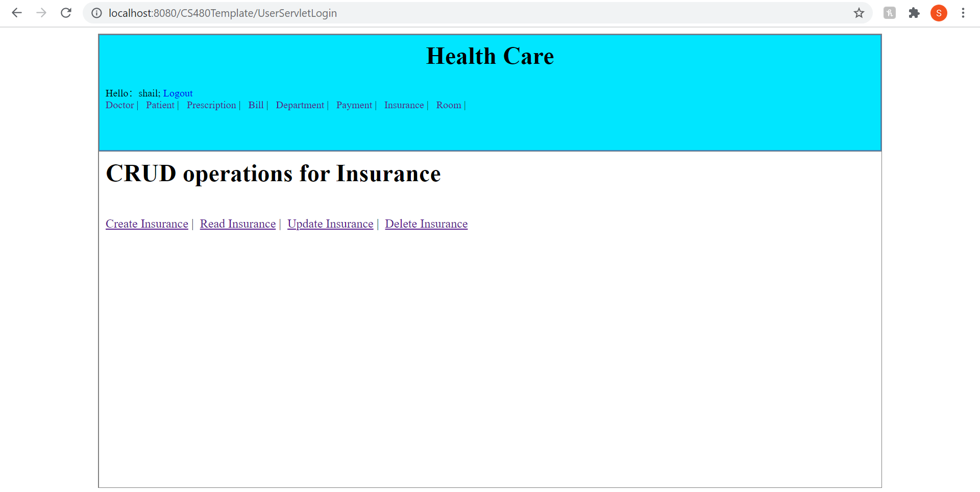Click the extension icon left of the puzzle
Viewport: 980px width, 492px height.
pos(890,13)
